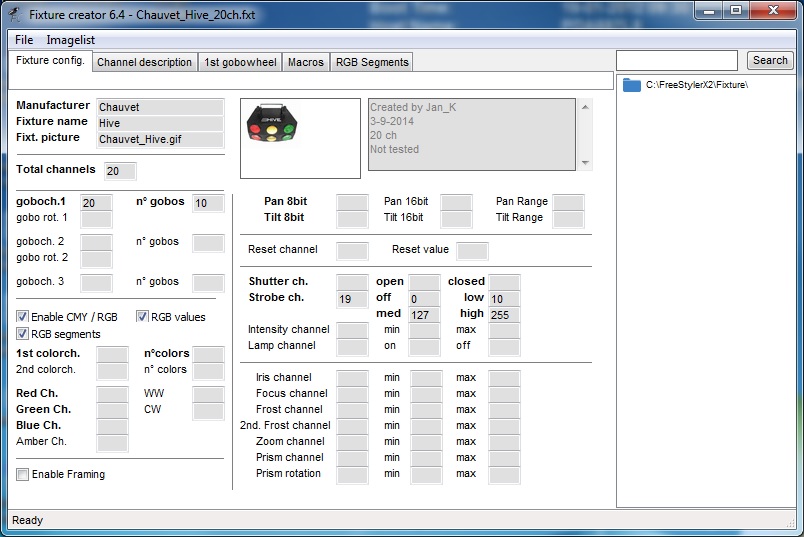
Task: Disable the Enable CMY / RGB checkbox
Action: click(x=23, y=317)
